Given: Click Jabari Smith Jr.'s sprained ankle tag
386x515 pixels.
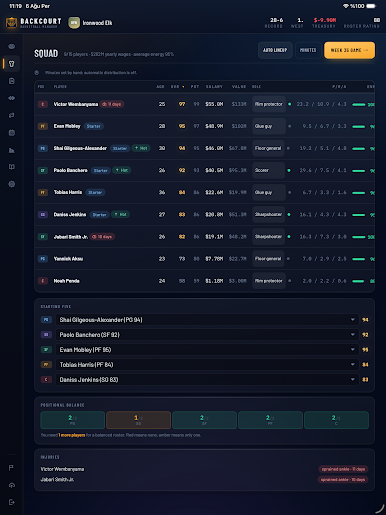Looking at the screenshot, I should 343,480.
